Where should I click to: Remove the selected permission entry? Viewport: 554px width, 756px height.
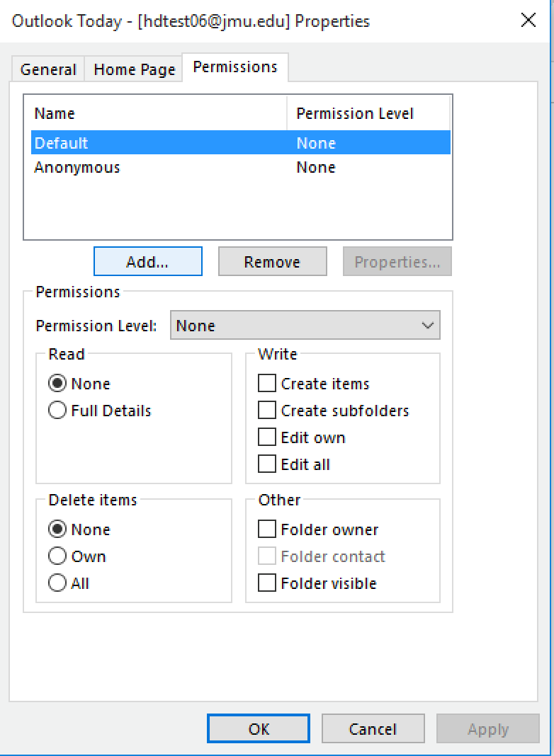tap(272, 261)
